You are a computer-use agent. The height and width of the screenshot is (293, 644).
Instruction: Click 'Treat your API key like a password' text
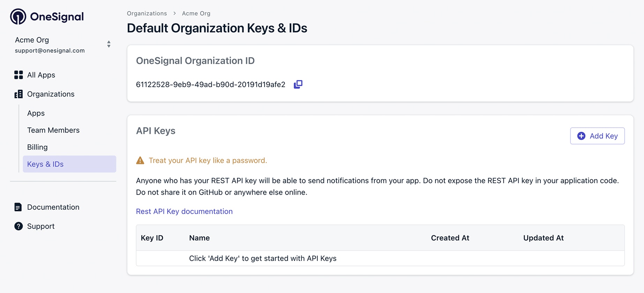pos(208,160)
